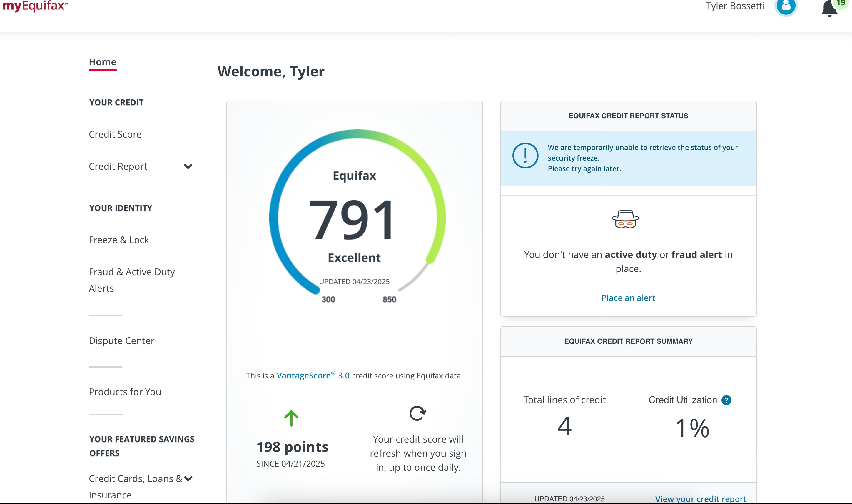
Task: Click the green up arrow points icon
Action: click(x=291, y=418)
